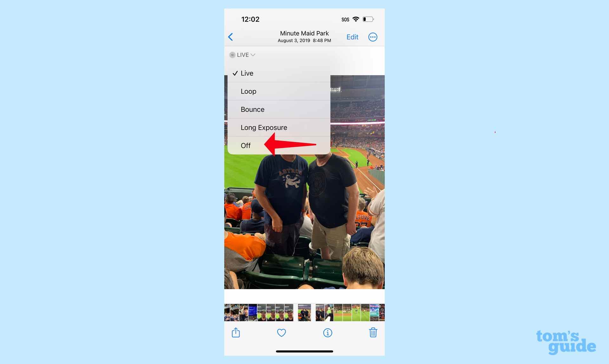Tap the Edit button
The width and height of the screenshot is (609, 364).
tap(352, 36)
